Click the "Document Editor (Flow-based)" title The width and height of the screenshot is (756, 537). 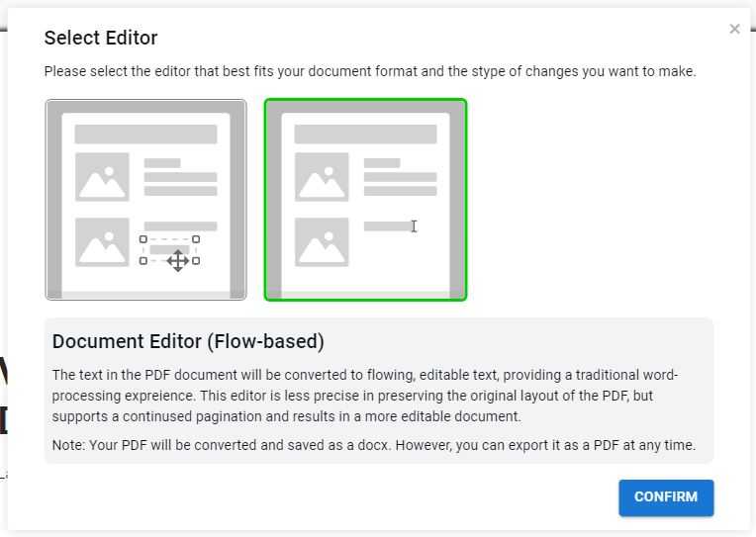(x=188, y=342)
